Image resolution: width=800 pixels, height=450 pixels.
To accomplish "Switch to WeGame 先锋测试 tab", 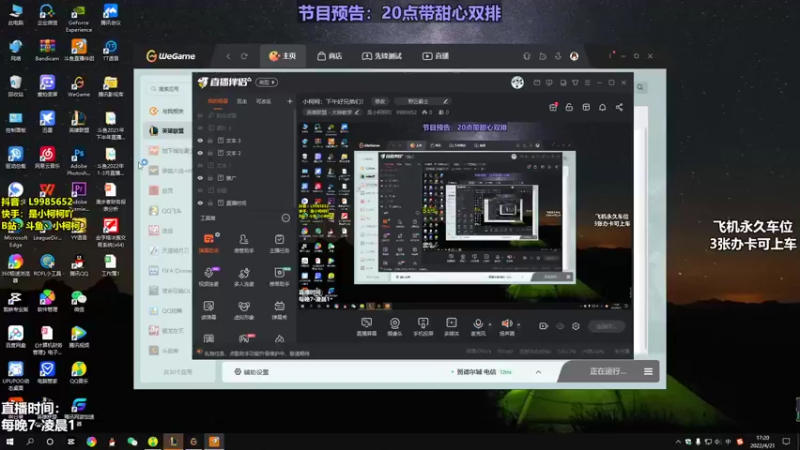I will [x=382, y=56].
